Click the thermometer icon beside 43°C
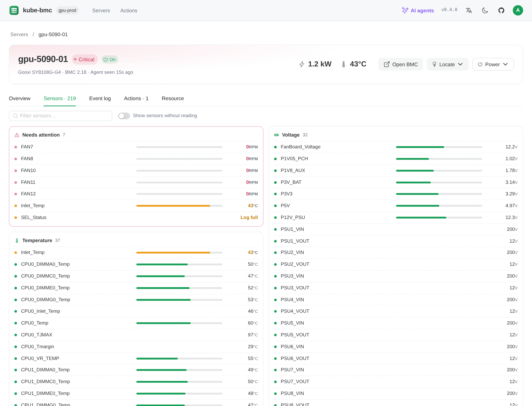 (343, 64)
